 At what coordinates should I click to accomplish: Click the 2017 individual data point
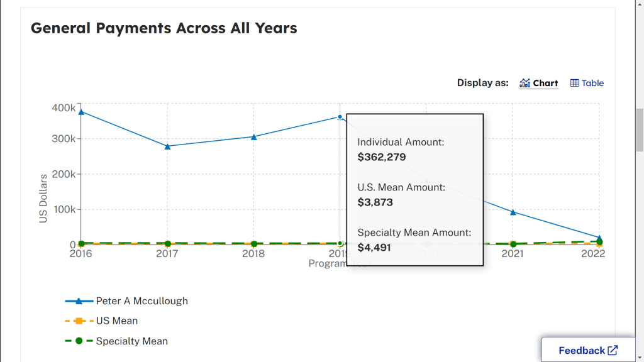[167, 146]
